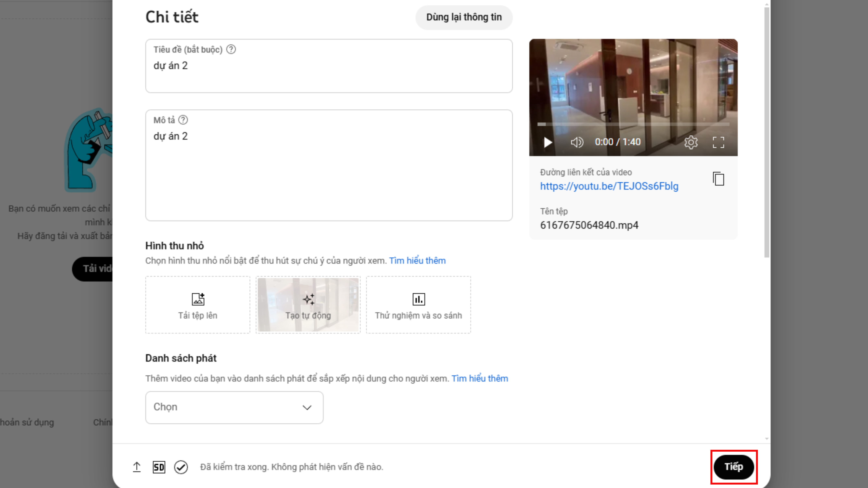Image resolution: width=868 pixels, height=488 pixels.
Task: Click Tiếp to continue
Action: 734,467
